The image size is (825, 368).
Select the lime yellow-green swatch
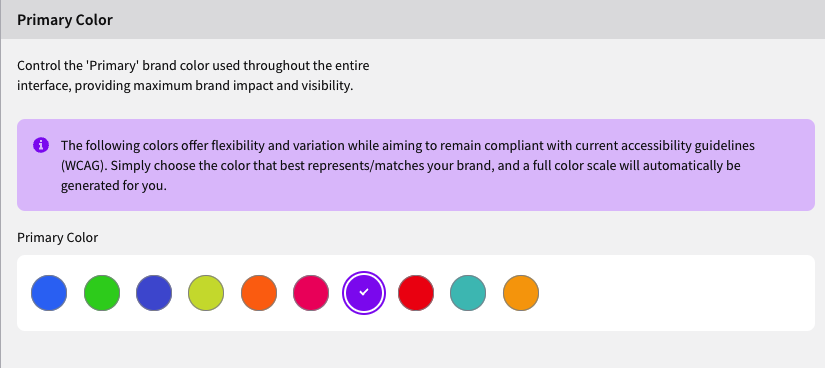(x=206, y=293)
